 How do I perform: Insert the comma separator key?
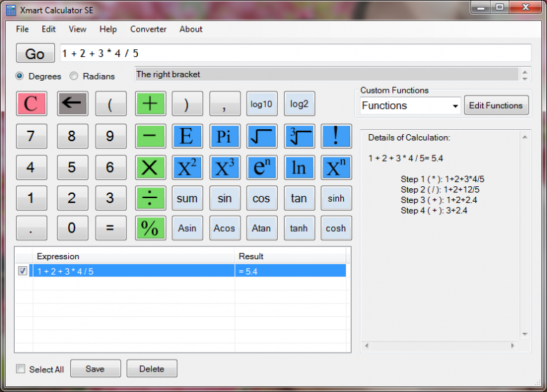click(x=225, y=103)
